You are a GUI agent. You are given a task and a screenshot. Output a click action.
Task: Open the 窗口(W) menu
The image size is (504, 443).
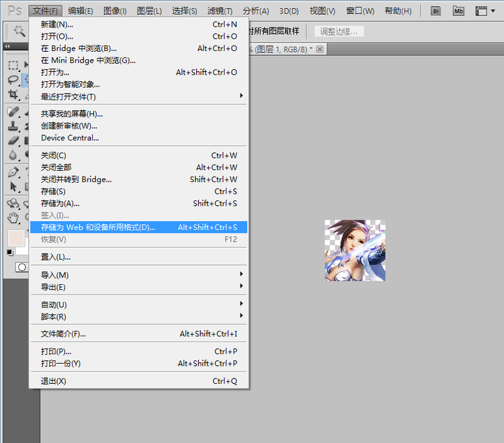click(360, 11)
